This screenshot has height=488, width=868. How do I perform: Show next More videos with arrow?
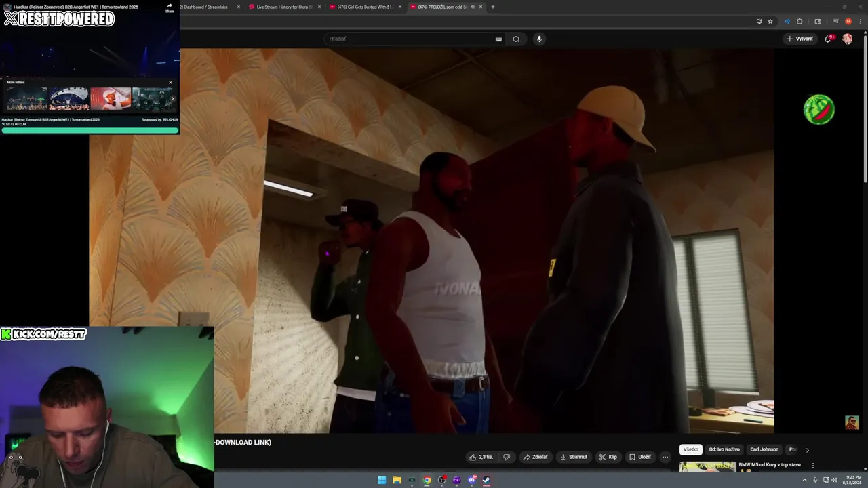173,98
